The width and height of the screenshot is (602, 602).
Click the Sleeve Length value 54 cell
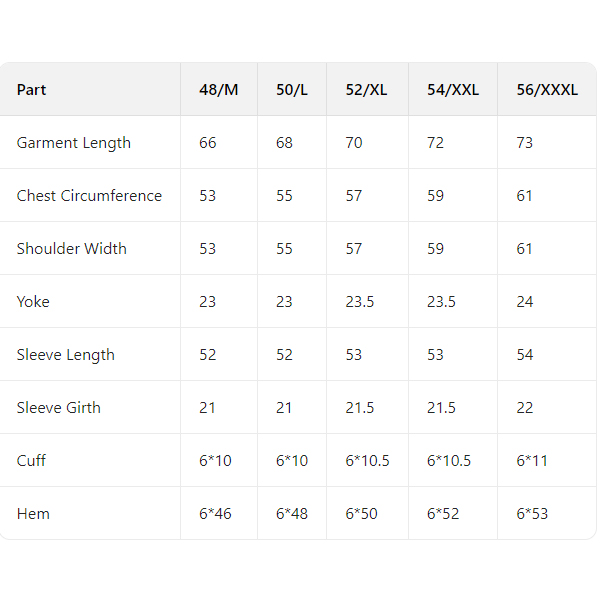[x=525, y=355]
